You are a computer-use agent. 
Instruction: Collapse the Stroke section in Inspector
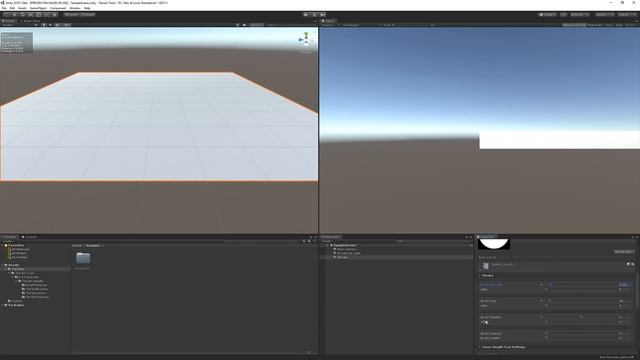point(480,276)
